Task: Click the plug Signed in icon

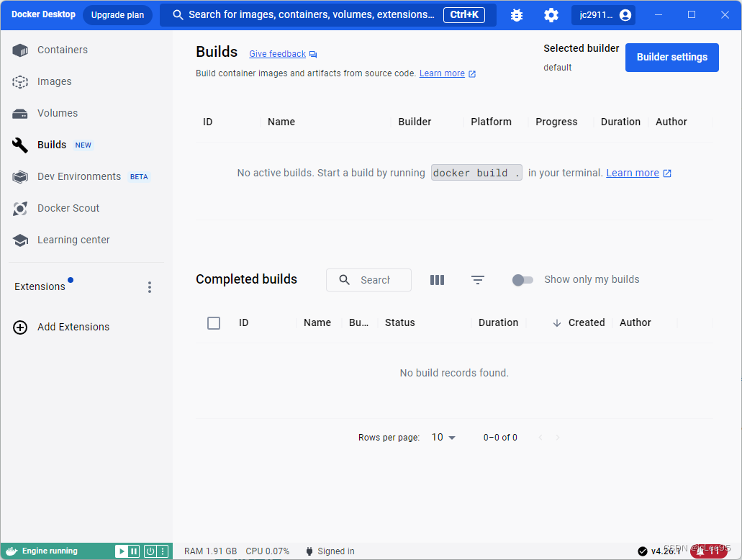Action: [x=309, y=551]
